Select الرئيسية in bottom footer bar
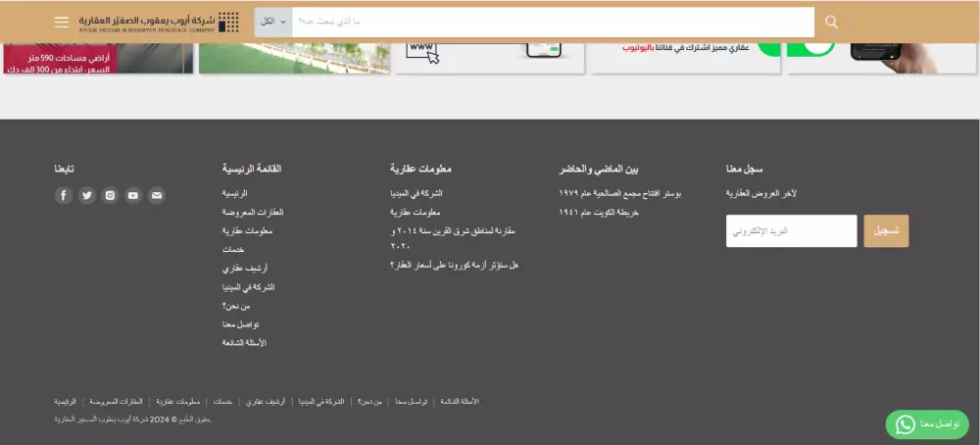 point(65,401)
